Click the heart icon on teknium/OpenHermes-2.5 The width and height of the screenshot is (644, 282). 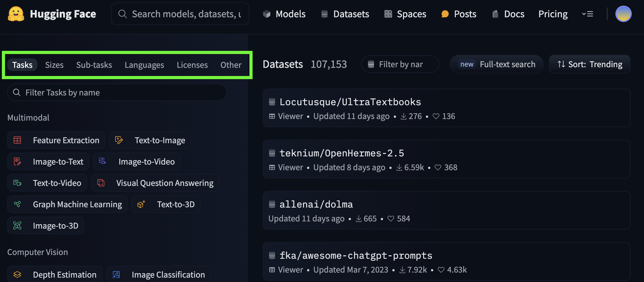438,167
